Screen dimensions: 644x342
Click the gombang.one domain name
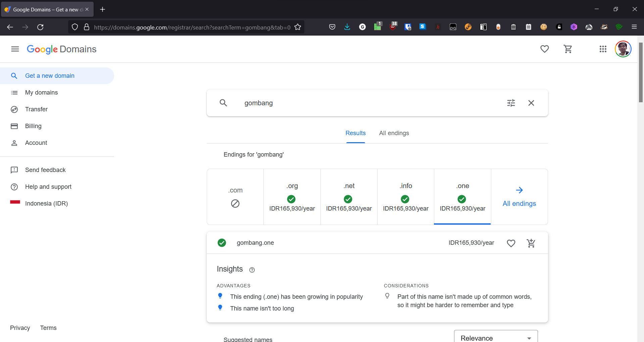[255, 243]
